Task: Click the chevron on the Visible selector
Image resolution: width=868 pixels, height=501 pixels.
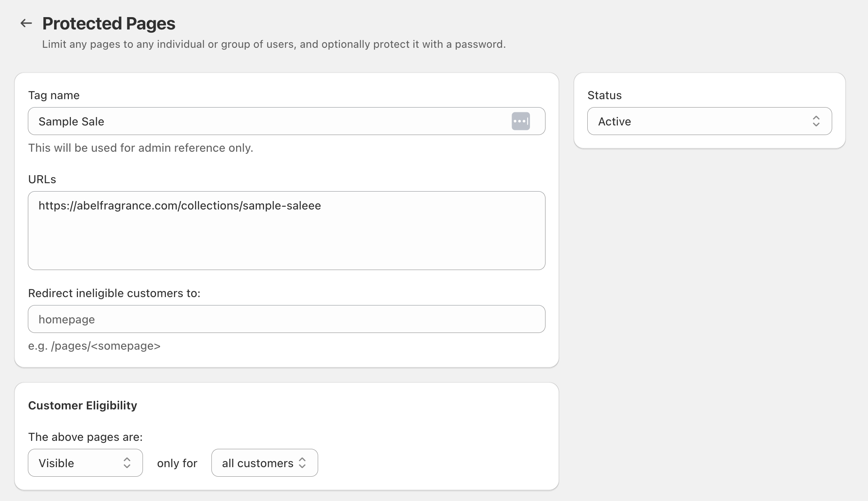Action: 128,463
